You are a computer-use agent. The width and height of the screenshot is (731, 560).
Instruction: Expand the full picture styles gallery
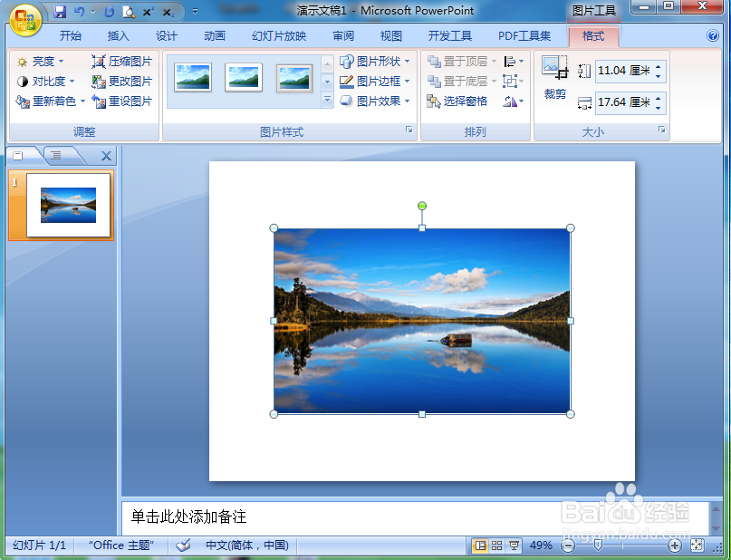click(x=327, y=100)
